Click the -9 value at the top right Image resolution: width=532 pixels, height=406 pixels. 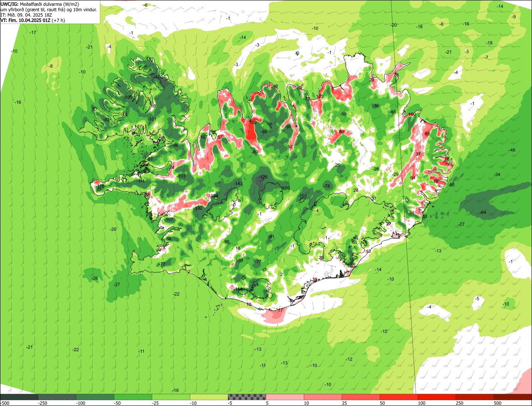[x=514, y=17]
